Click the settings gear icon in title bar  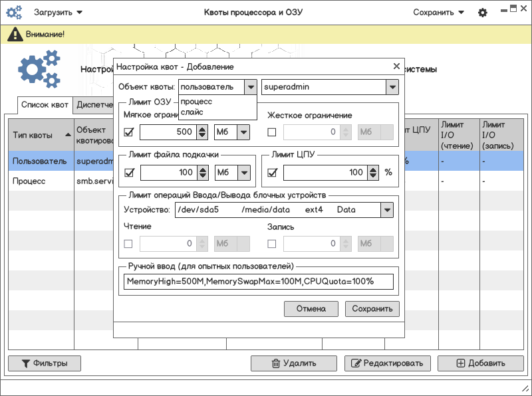pyautogui.click(x=483, y=13)
